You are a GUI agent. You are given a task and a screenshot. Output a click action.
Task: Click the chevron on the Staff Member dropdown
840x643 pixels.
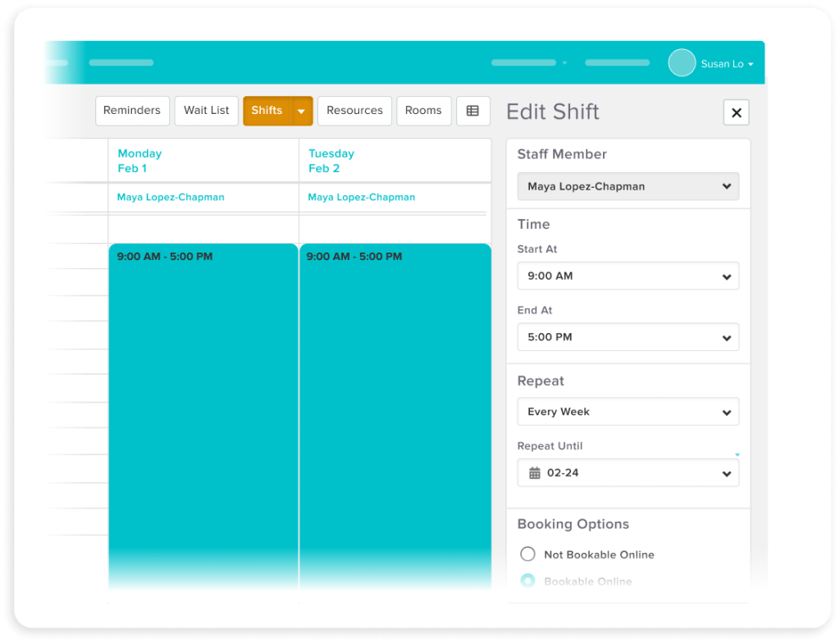pyautogui.click(x=725, y=186)
